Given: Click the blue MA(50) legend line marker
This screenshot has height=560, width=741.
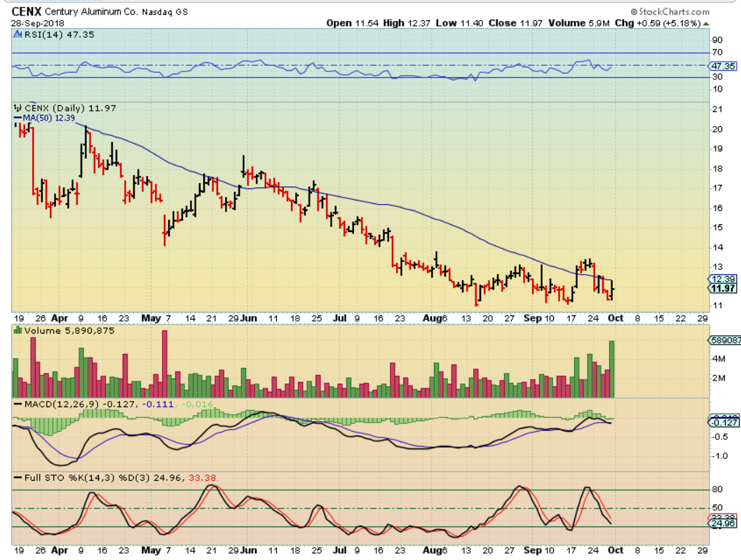Looking at the screenshot, I should pyautogui.click(x=18, y=118).
